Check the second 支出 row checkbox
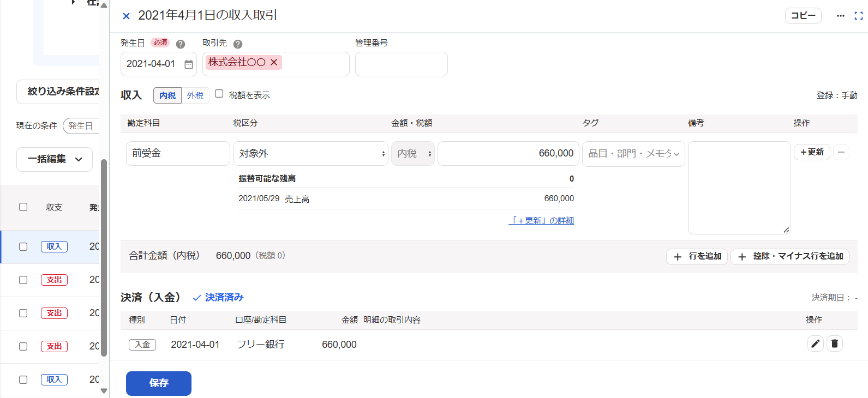 click(x=23, y=313)
